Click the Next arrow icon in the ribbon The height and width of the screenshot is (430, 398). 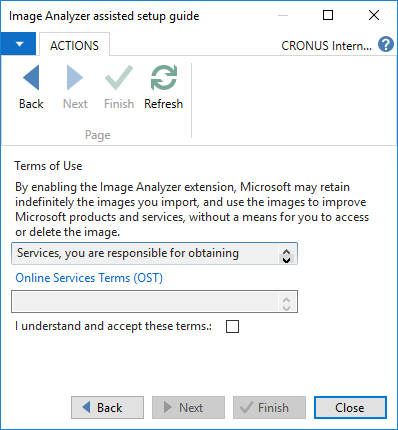click(x=75, y=77)
